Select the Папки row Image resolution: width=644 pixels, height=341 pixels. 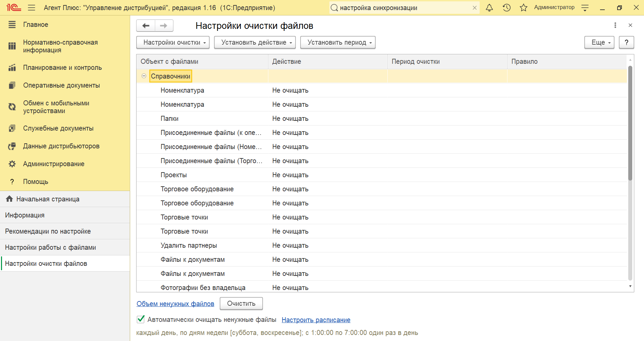point(382,118)
